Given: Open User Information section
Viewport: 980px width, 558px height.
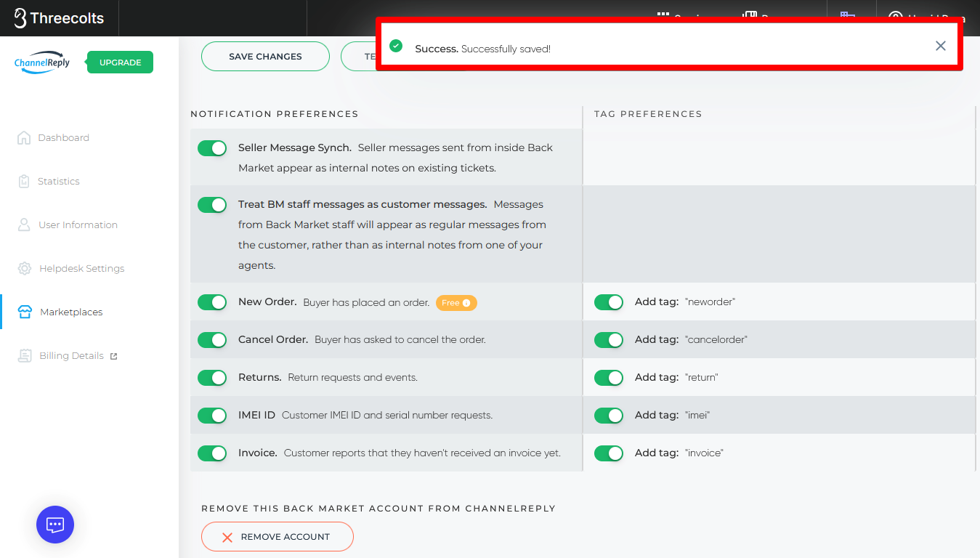Looking at the screenshot, I should click(x=68, y=225).
